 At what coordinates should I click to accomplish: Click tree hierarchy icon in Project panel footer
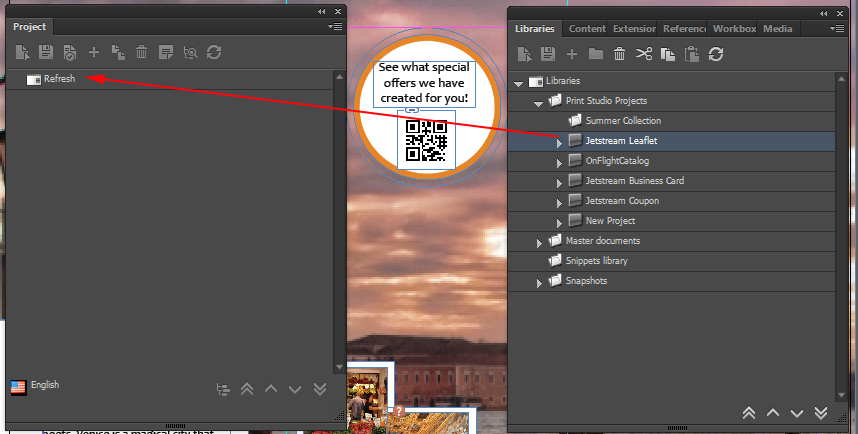(x=223, y=390)
